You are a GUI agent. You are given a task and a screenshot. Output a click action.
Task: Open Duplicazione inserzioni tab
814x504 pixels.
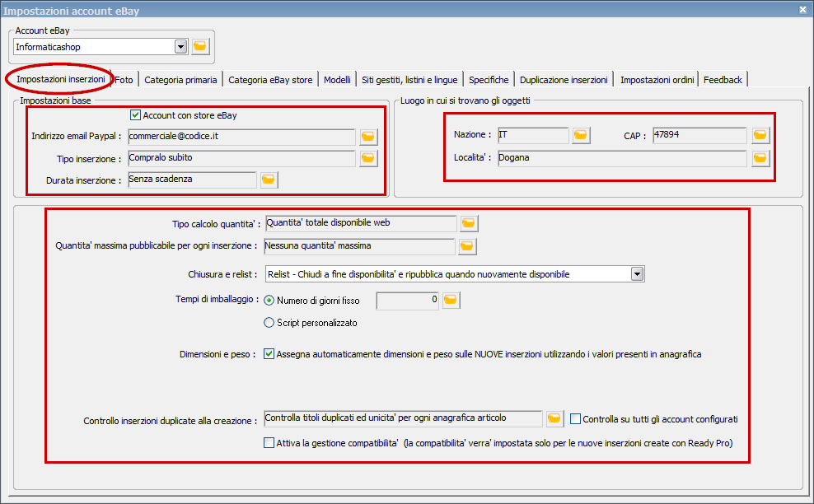coord(564,80)
